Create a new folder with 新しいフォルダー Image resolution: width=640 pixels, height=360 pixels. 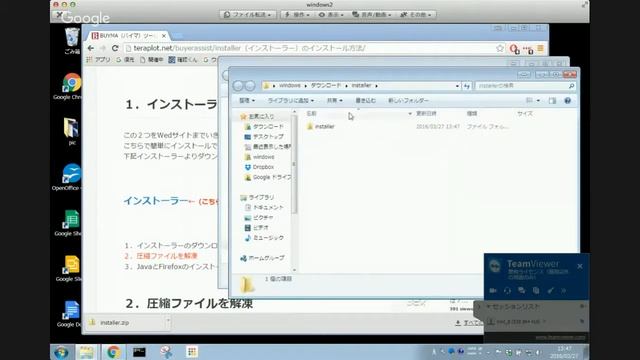click(x=408, y=100)
